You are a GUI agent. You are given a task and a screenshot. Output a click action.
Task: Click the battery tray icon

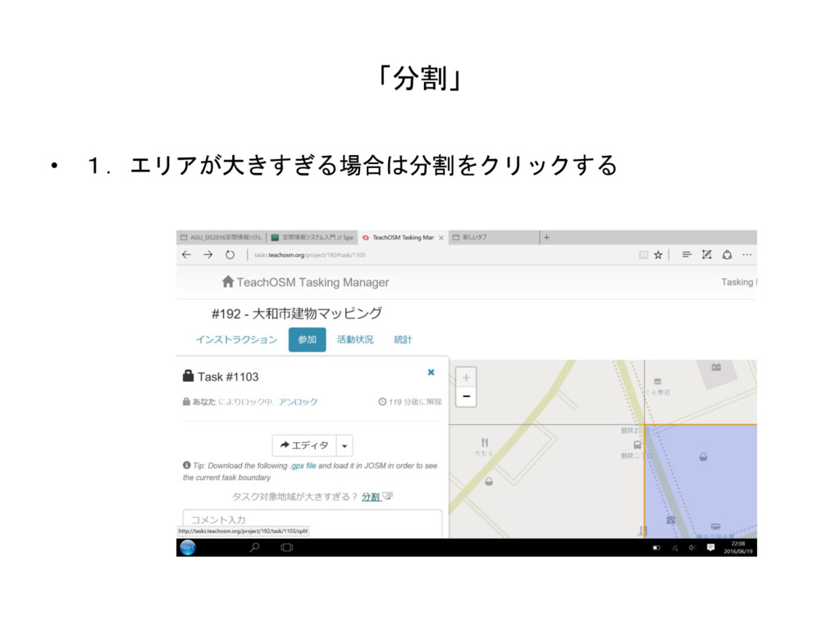(x=656, y=547)
